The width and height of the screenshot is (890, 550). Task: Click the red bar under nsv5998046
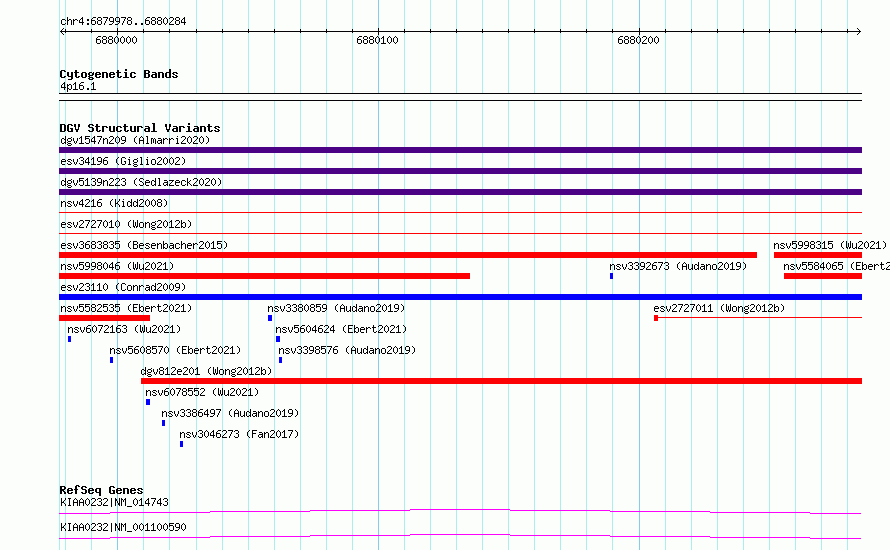[x=265, y=276]
